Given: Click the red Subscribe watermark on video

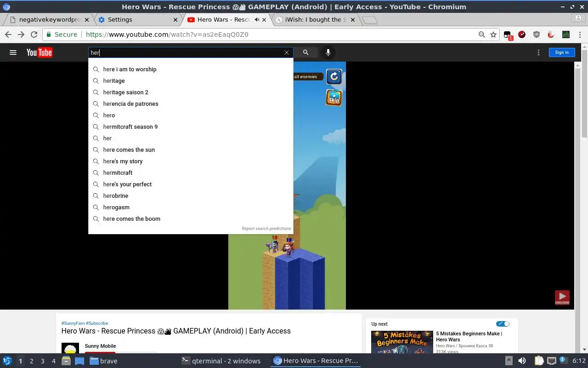Looking at the screenshot, I should [562, 298].
